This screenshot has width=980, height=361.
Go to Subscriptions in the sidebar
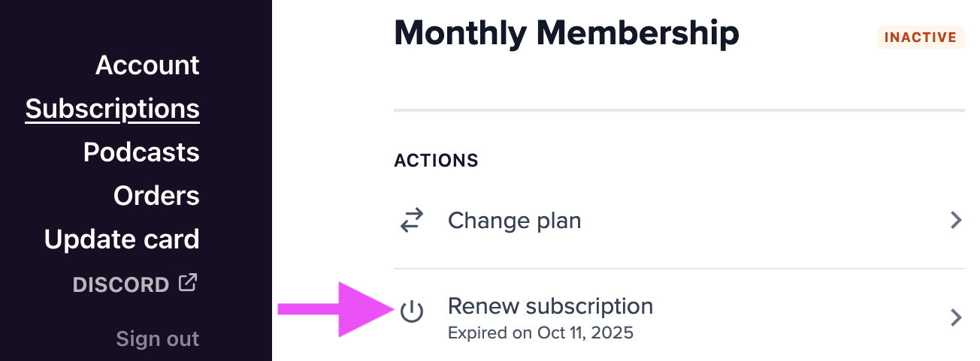point(113,109)
